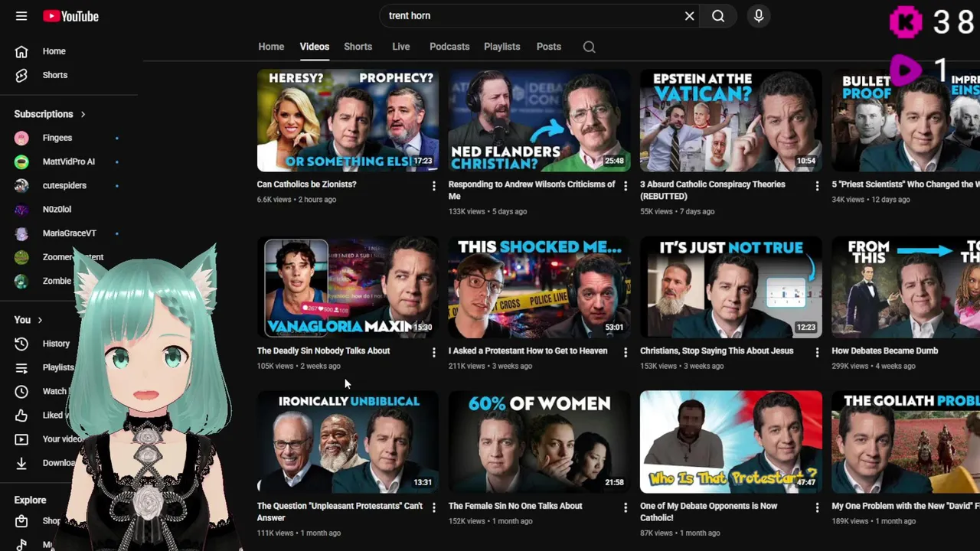Switch to the Live tab
The width and height of the screenshot is (980, 551).
pyautogui.click(x=401, y=47)
